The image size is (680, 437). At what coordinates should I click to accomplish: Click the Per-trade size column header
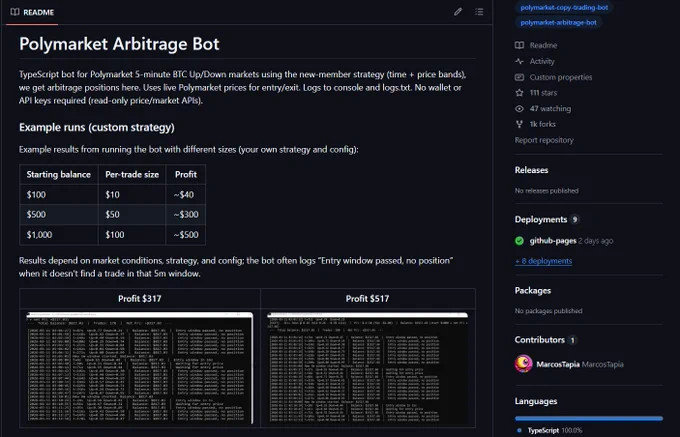pyautogui.click(x=132, y=174)
